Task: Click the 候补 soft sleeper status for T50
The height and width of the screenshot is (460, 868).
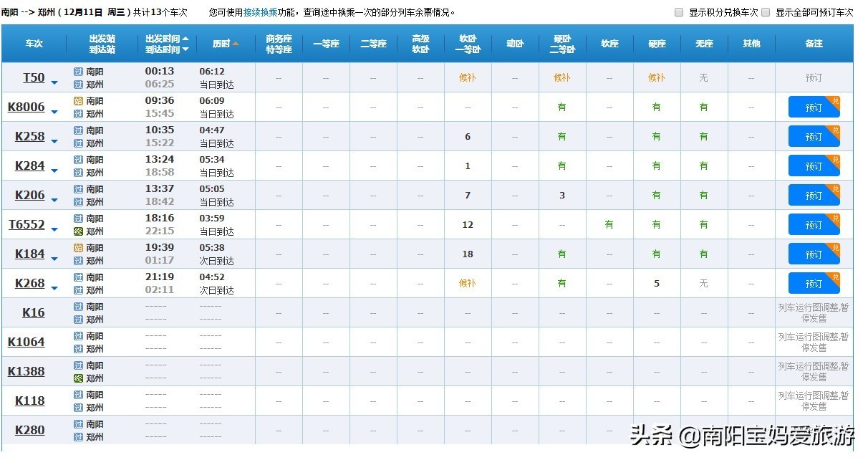Action: 467,77
